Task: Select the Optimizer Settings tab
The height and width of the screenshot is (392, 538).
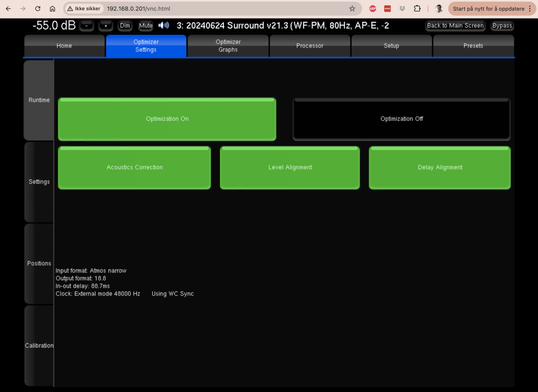Action: (x=146, y=46)
